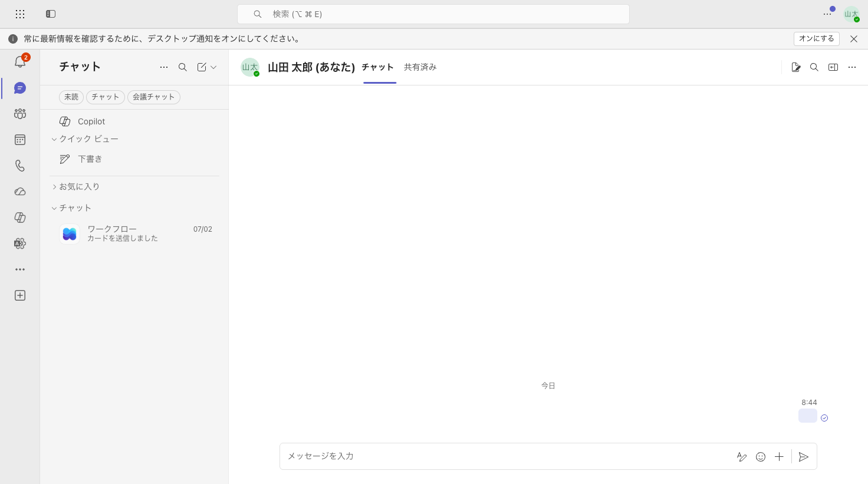868x484 pixels.
Task: Click the sent message bubble at 8:44
Action: coord(808,416)
